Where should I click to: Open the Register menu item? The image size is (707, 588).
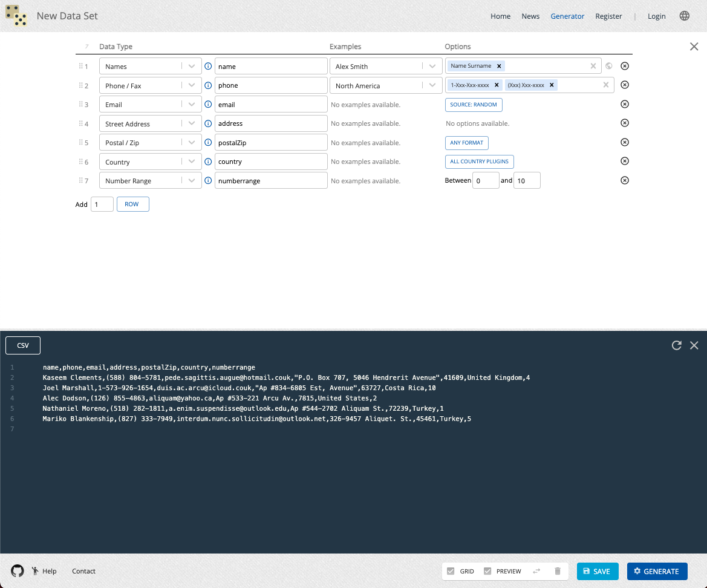point(608,16)
